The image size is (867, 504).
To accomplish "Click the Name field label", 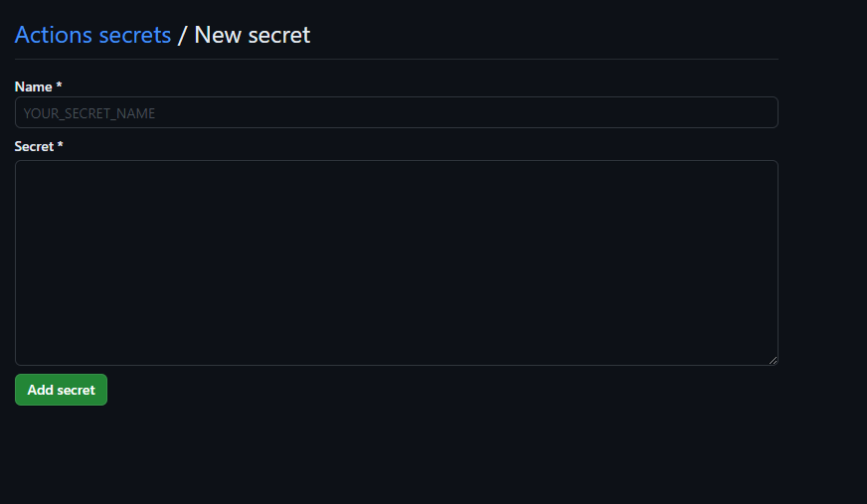I will (33, 86).
